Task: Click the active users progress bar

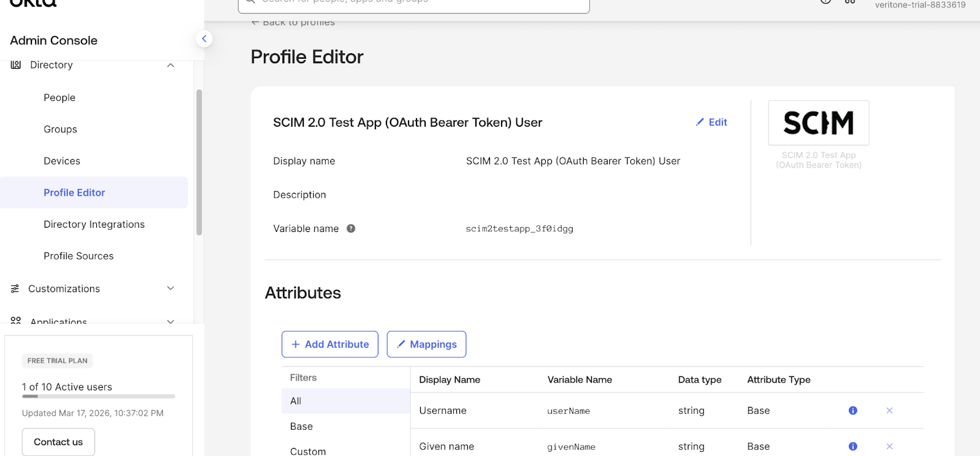Action: [98, 397]
